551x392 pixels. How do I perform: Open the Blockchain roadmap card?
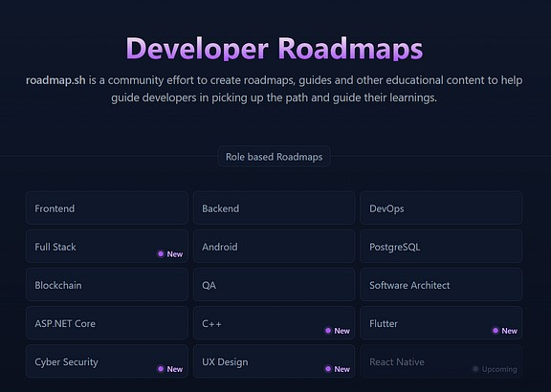click(107, 285)
